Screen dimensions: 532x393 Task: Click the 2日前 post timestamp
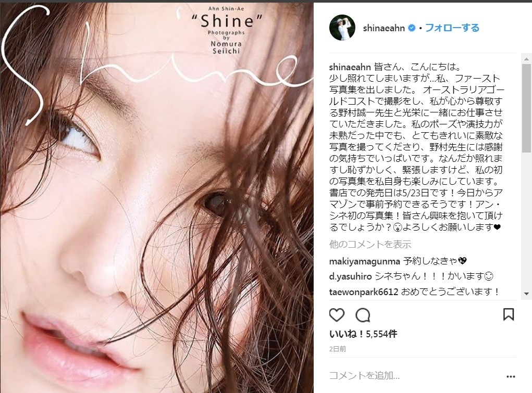pyautogui.click(x=338, y=349)
